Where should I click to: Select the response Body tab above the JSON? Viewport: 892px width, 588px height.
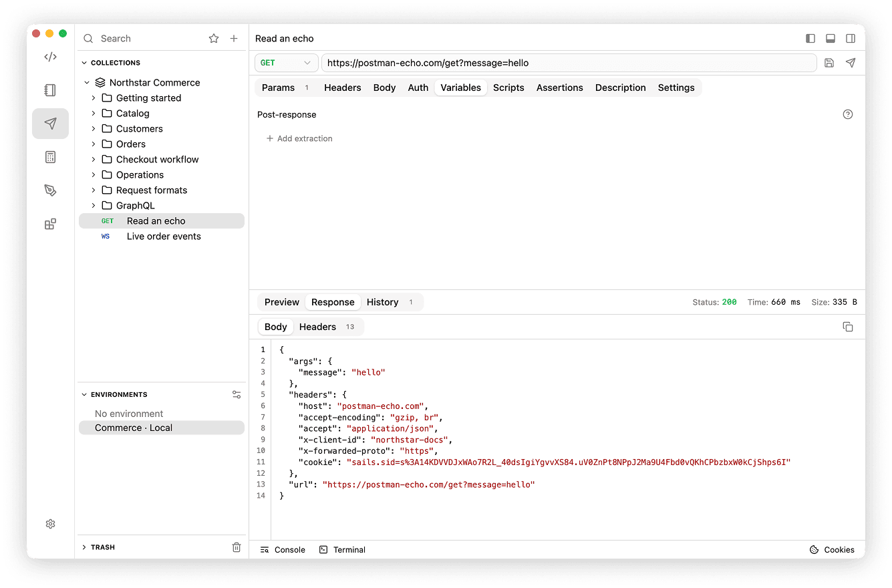[x=275, y=327]
